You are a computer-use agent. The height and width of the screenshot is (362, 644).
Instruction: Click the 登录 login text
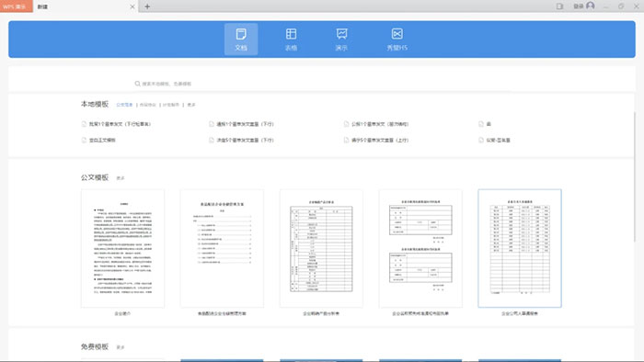pyautogui.click(x=579, y=6)
